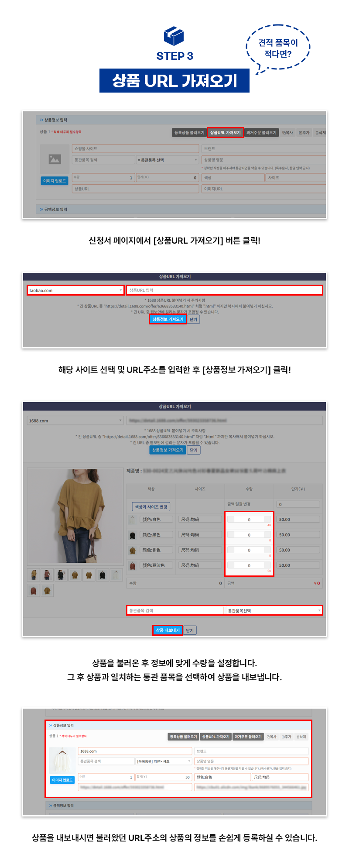Click the 이미지 업로드 button in top form
The width and height of the screenshot is (349, 868).
tap(55, 181)
